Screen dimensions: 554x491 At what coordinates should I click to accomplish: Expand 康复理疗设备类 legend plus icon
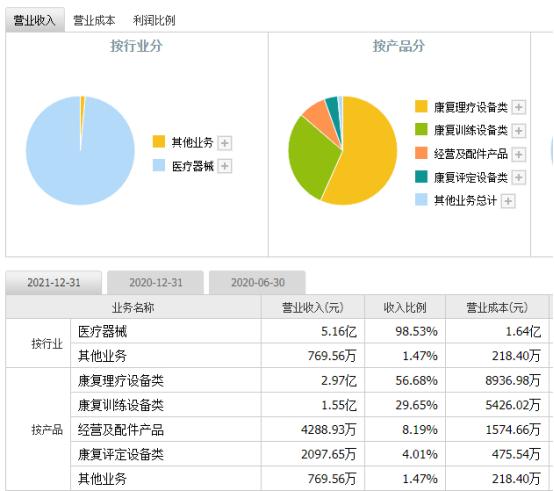519,107
